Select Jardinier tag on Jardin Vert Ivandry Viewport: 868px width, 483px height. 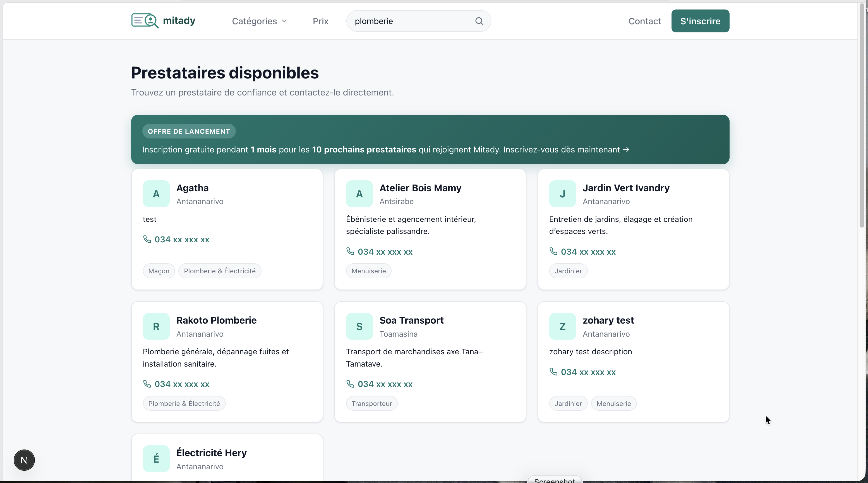point(568,271)
